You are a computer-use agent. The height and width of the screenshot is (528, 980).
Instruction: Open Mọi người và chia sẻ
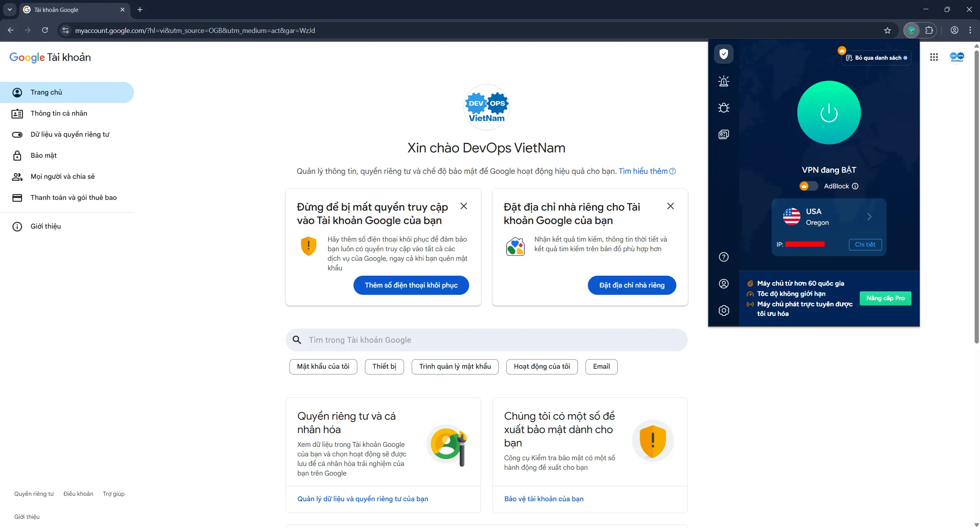[67, 177]
